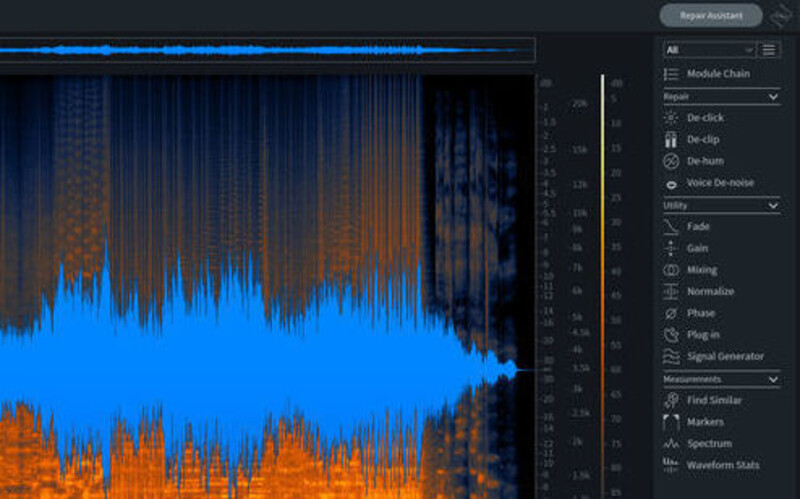The width and height of the screenshot is (800, 499).
Task: Click the Signal Generator text label
Action: 725,357
